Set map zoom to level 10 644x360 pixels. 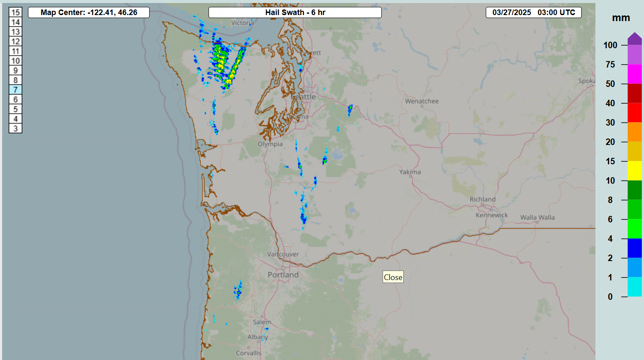[15, 61]
